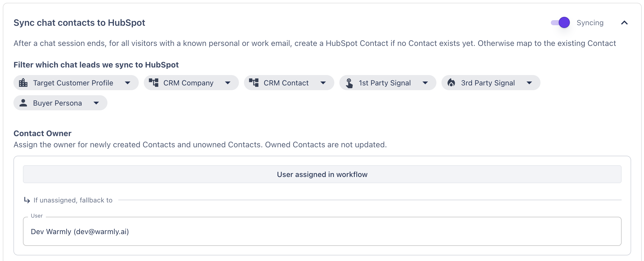Open the CRM Contact dropdown arrow
644x261 pixels.
pos(323,83)
